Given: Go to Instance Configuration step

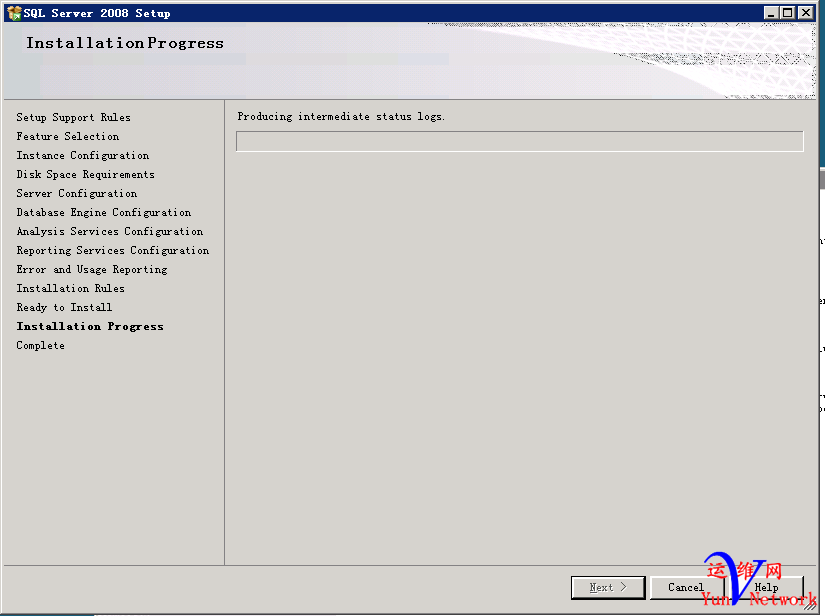Looking at the screenshot, I should pyautogui.click(x=83, y=156).
